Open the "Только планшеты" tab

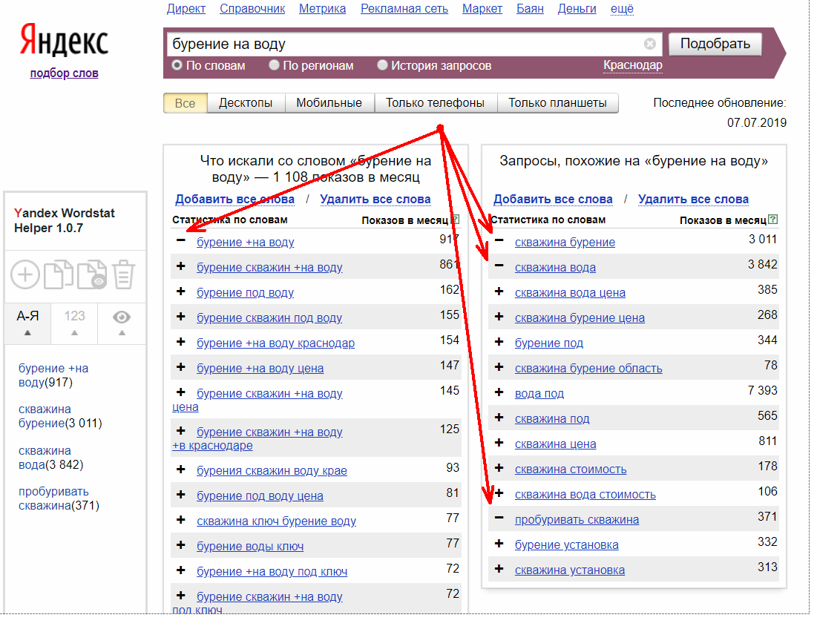(x=557, y=103)
